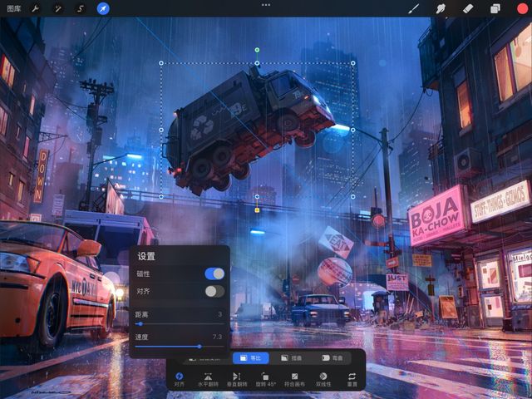Click the green rotation handle above selection
532x399 pixels.
257,50
